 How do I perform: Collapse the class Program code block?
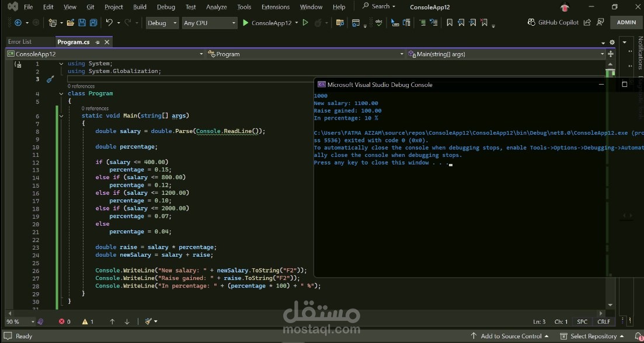tap(61, 93)
